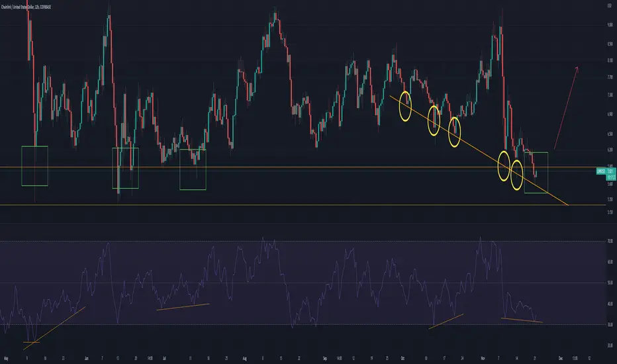Click the Sep label on the time axis
Viewport: 617px width, 364px height.
(324, 359)
